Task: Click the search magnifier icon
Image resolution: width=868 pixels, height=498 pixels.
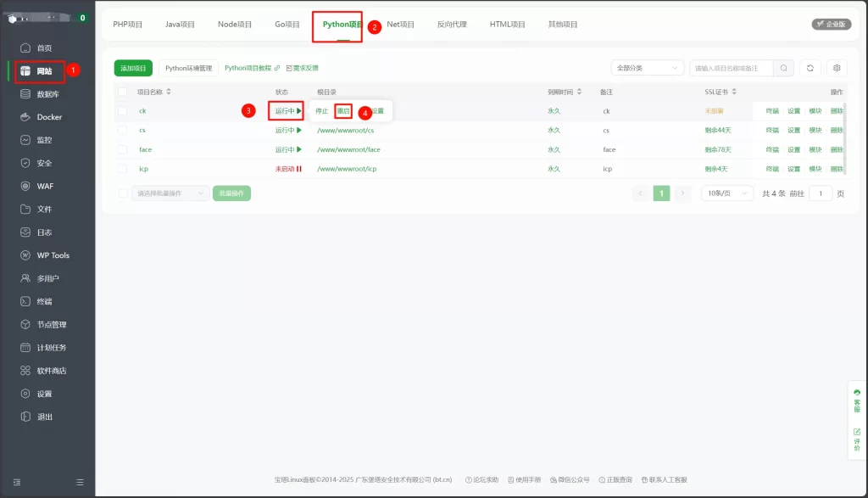Action: coord(784,68)
